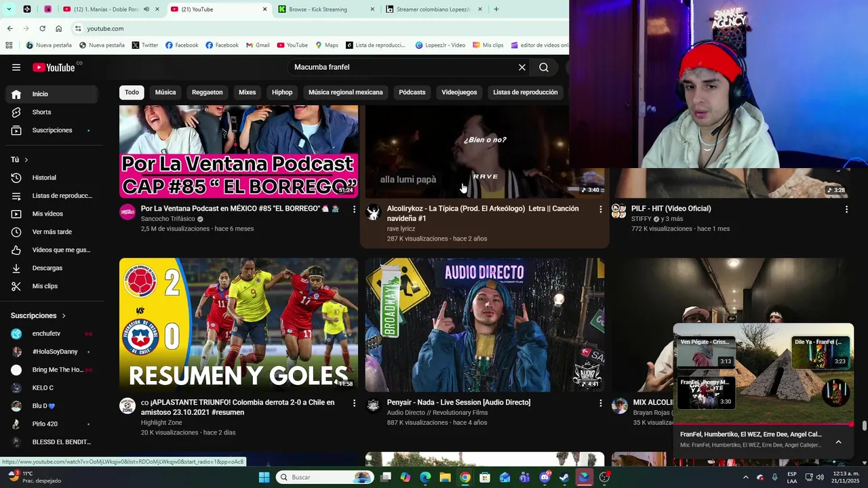Open the APLASTANTE TRIUNFO Colombia video title

(237, 407)
